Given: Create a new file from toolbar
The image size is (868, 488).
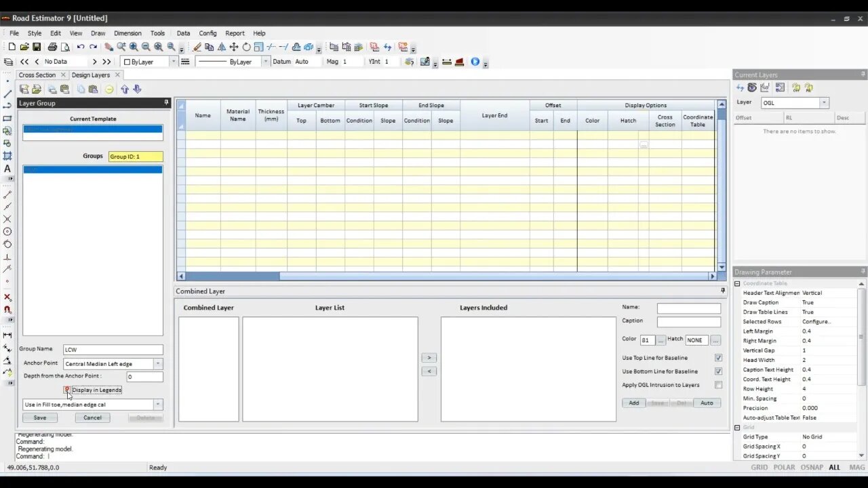Looking at the screenshot, I should (x=12, y=47).
